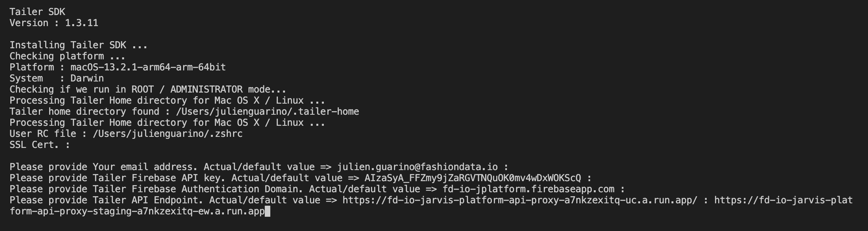The width and height of the screenshot is (868, 231).
Task: Click the word Darwin on the System line
Action: (87, 78)
